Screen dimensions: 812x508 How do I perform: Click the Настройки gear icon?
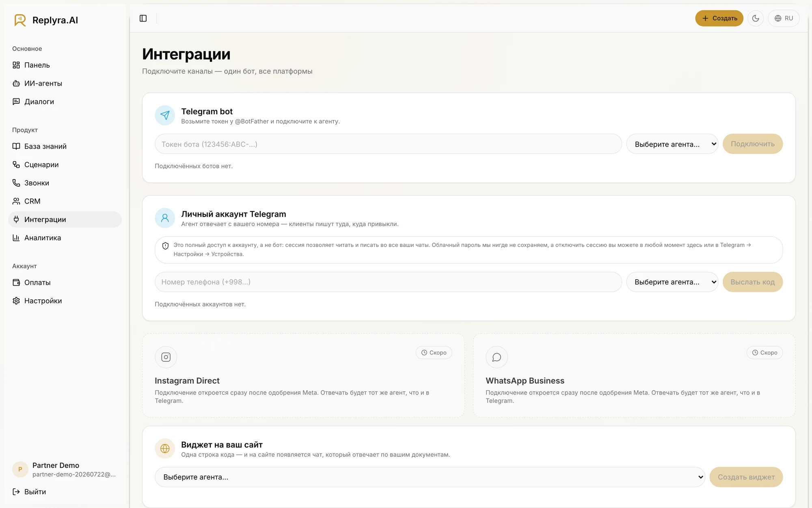16,301
